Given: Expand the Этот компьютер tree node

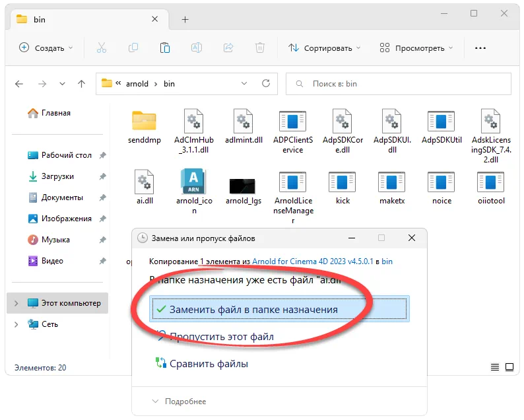Looking at the screenshot, I should coord(16,303).
